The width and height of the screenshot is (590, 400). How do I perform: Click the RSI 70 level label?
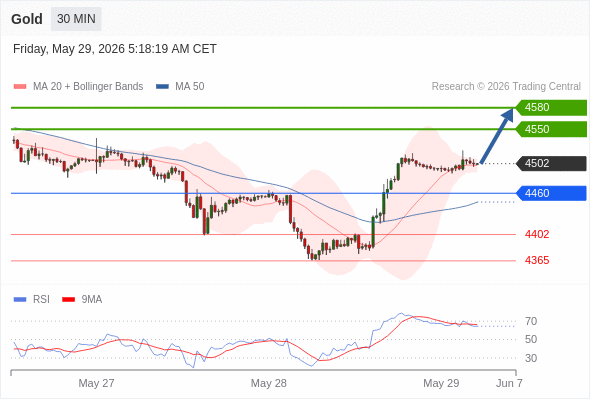(531, 321)
